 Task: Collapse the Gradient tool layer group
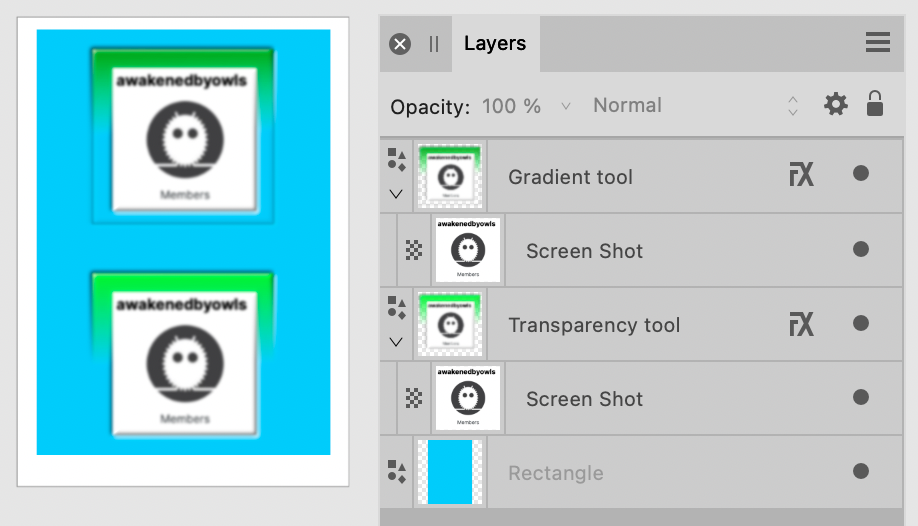(x=397, y=194)
